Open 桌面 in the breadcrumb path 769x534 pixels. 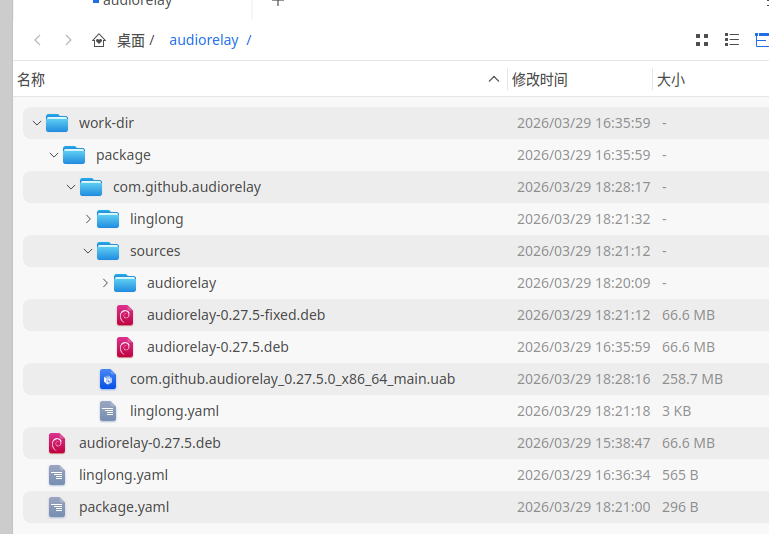[130, 40]
